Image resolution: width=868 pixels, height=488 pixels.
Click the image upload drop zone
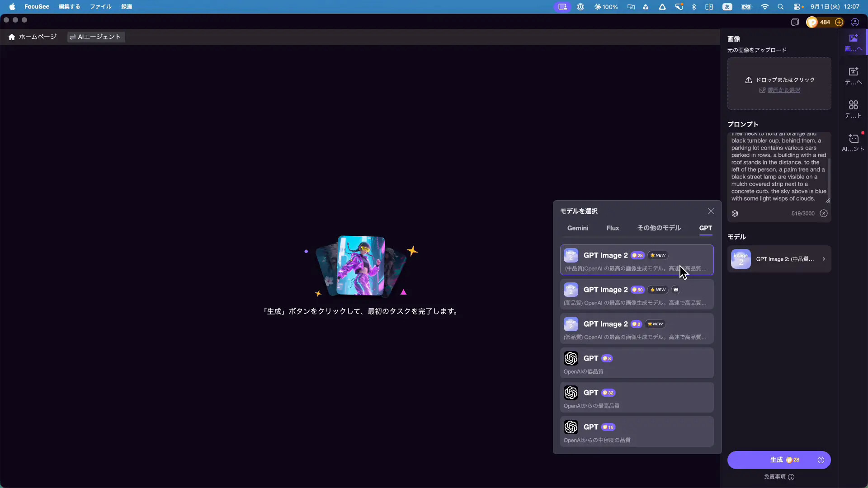click(779, 84)
